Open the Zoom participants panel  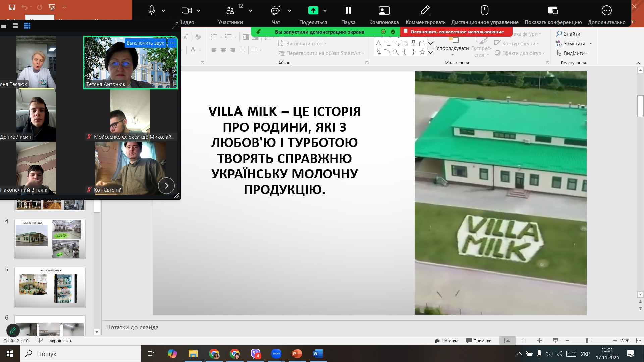click(x=230, y=11)
